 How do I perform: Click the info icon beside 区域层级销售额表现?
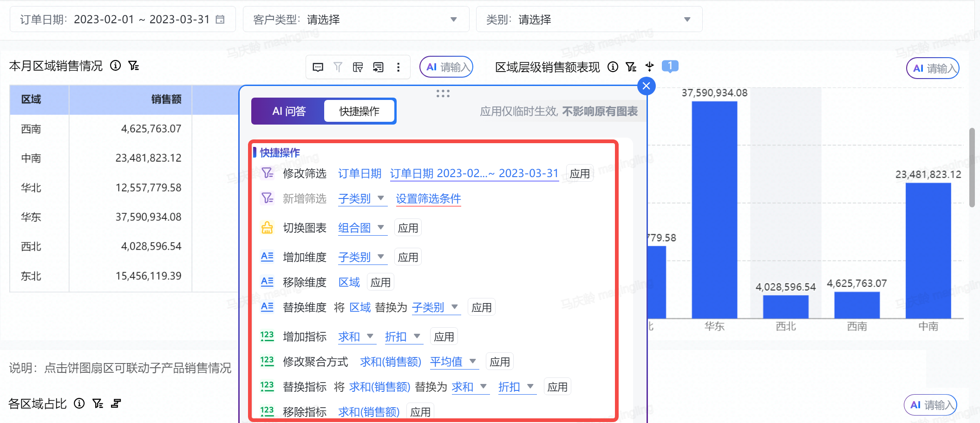(613, 67)
